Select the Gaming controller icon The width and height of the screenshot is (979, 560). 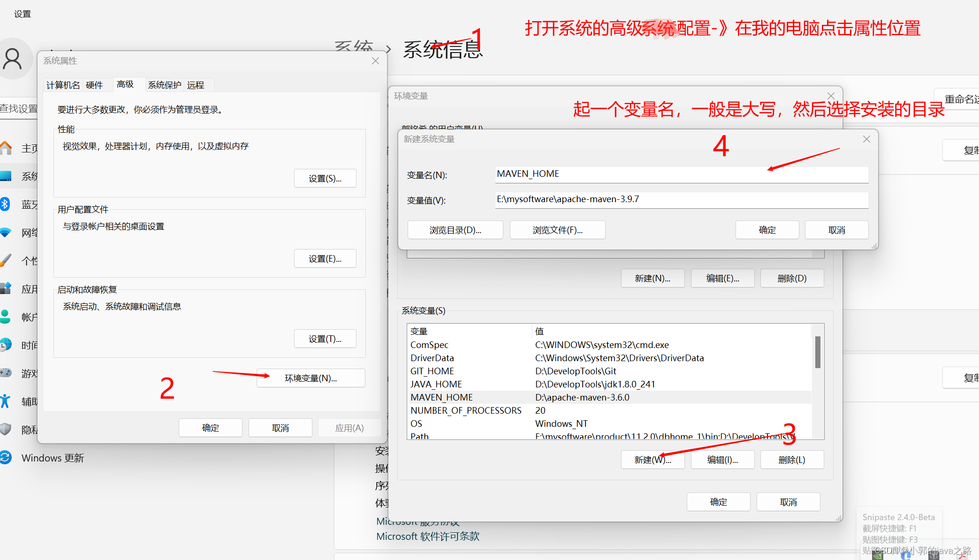click(5, 373)
